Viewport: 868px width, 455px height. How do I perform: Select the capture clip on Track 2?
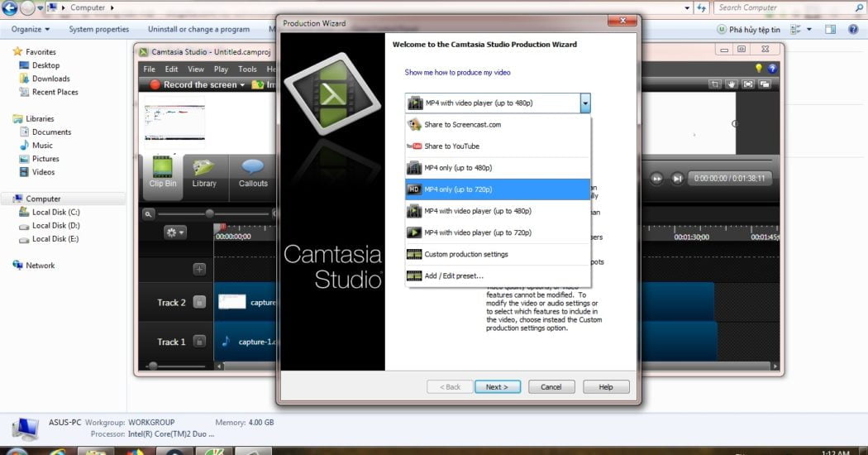tap(246, 302)
